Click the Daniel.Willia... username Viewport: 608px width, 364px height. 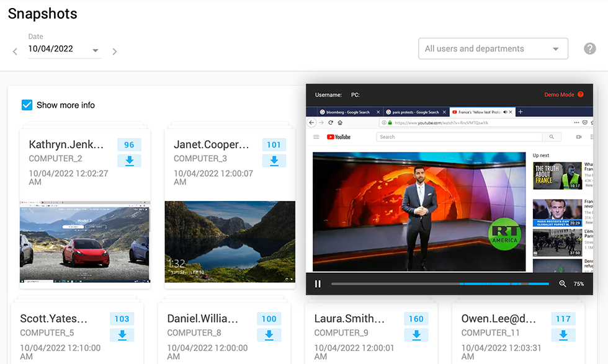click(x=203, y=319)
